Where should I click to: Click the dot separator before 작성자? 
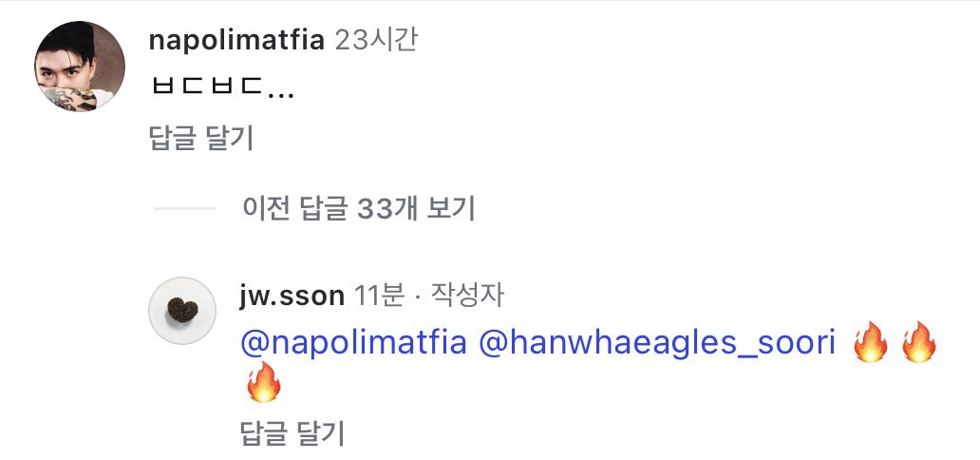pyautogui.click(x=419, y=296)
